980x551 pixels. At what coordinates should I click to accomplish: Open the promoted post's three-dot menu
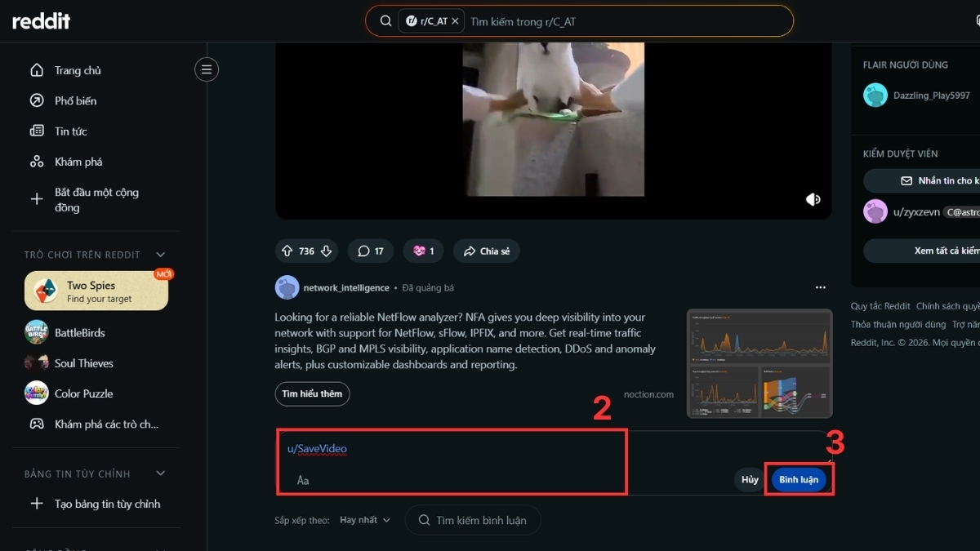tap(821, 287)
